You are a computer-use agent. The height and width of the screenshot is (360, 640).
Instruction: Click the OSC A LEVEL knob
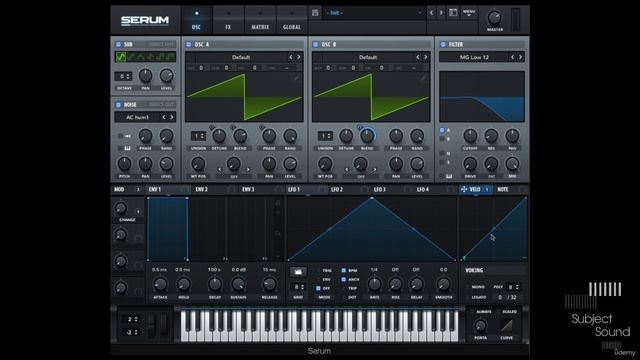tap(290, 164)
